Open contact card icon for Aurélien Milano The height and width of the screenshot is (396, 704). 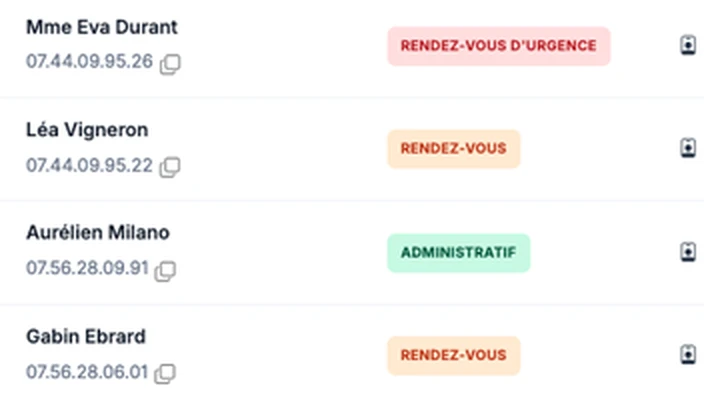tap(688, 252)
